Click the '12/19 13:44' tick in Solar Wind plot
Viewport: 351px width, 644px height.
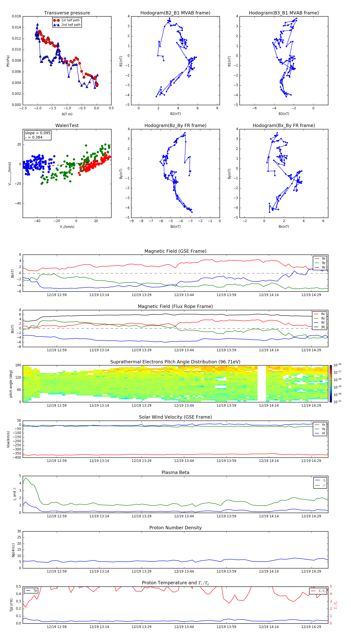coord(184,461)
